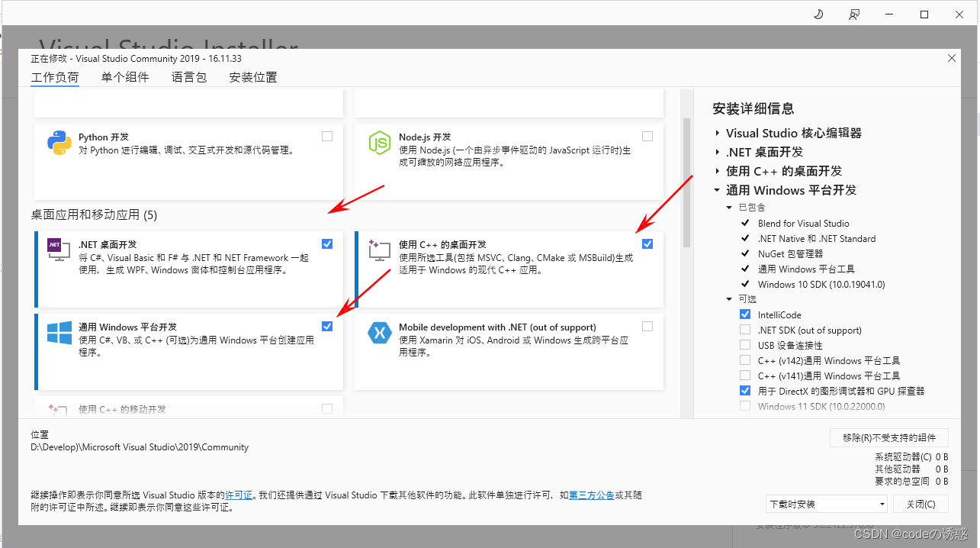Viewport: 980px width, 548px height.
Task: Check C++ (v141) 通用 Windows 平台工具
Action: click(x=745, y=376)
